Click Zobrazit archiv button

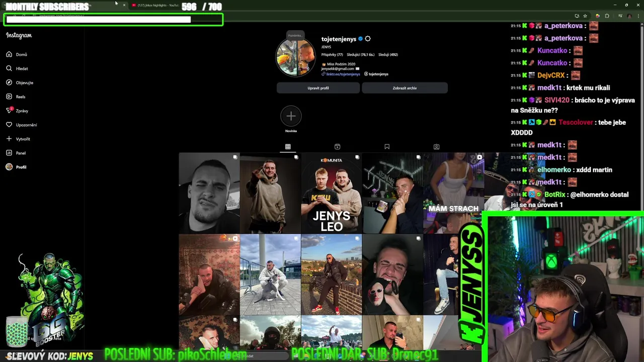coord(405,88)
